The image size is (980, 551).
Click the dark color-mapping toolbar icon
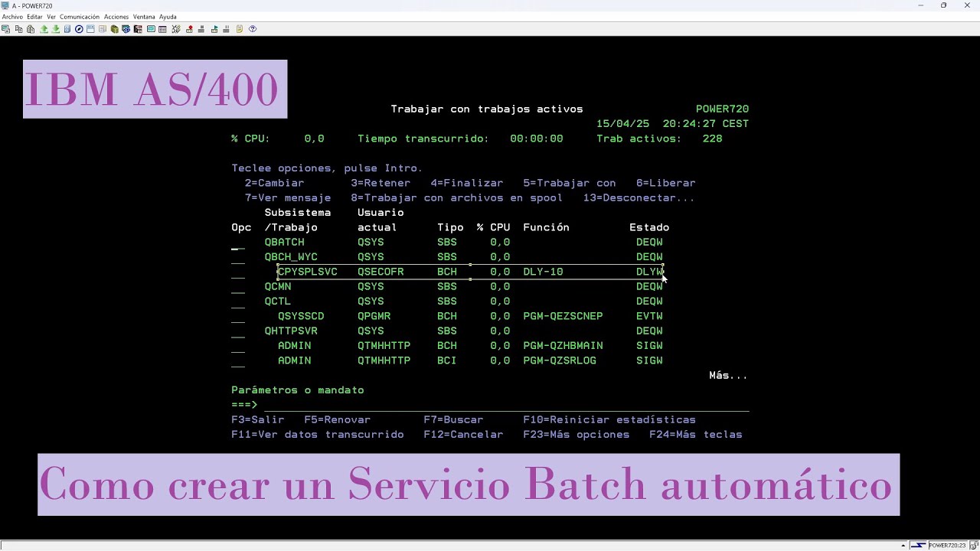(138, 29)
